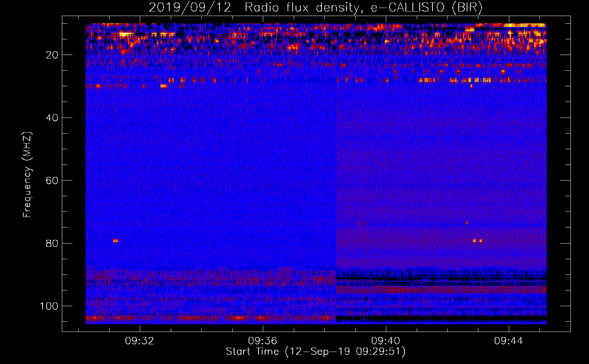
Task: Click the plot title 'Radio flux density, e-CALLISTO (BIR)'
Action: (363, 8)
